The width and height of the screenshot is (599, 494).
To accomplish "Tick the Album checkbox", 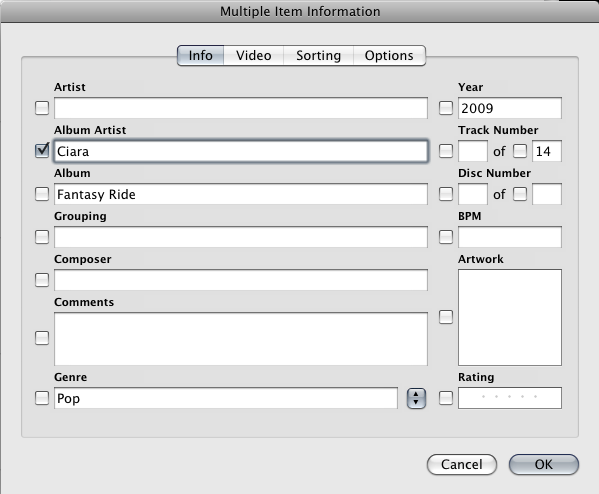I will pyautogui.click(x=42, y=194).
